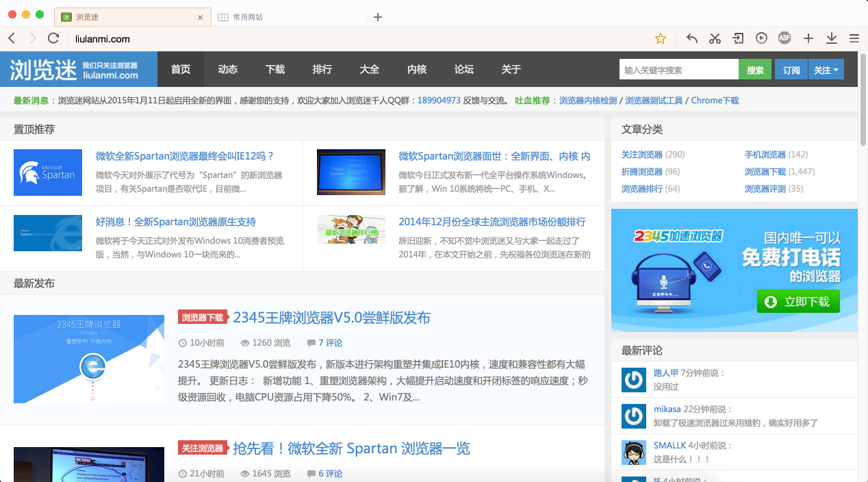Expand the 关注 dropdown button

[x=826, y=70]
